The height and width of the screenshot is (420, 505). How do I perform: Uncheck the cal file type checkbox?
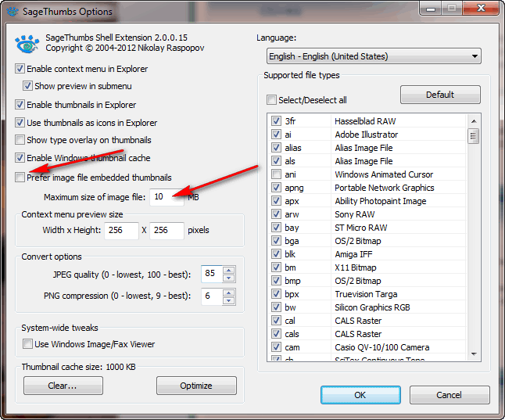pos(276,321)
